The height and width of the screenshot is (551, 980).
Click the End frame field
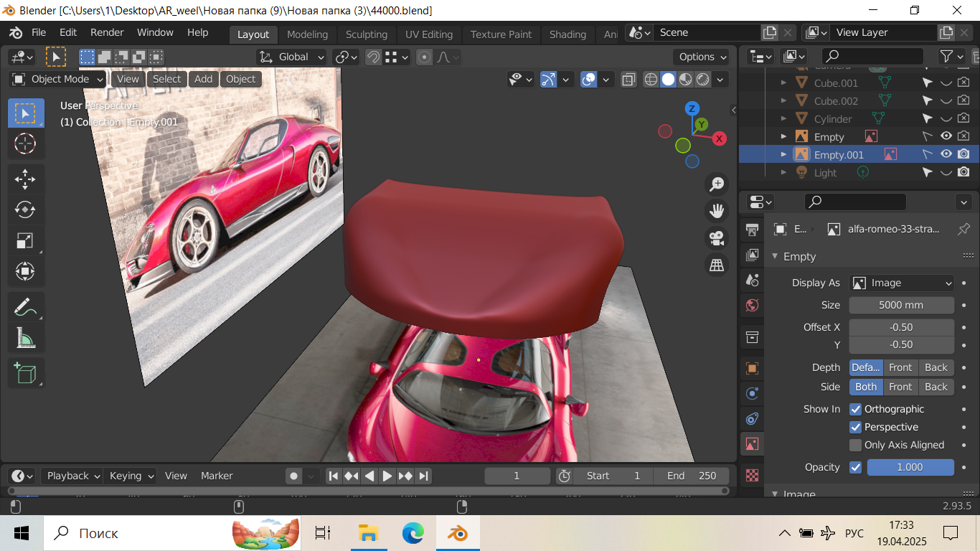pos(692,476)
